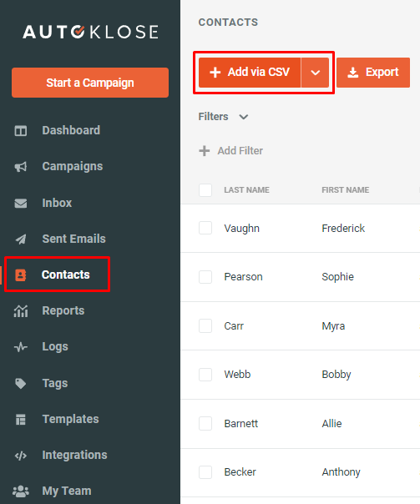The image size is (420, 504).
Task: Click the Integrations code icon
Action: (x=21, y=456)
